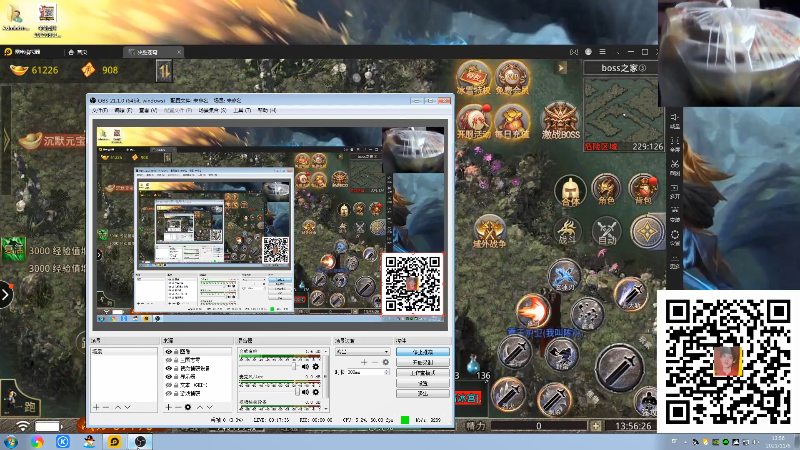Screen dimensions: 800x450
Task: Click the studio mode button in OBS
Action: pos(423,373)
